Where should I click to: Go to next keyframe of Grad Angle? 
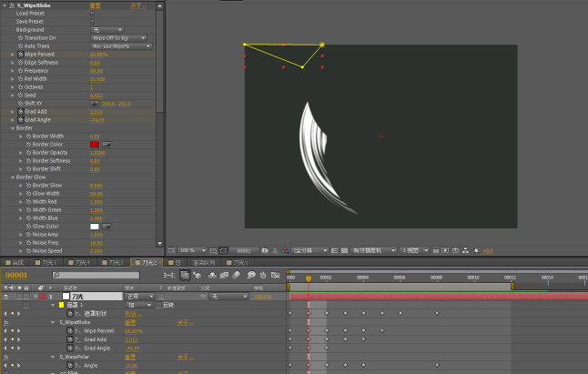tap(18, 349)
